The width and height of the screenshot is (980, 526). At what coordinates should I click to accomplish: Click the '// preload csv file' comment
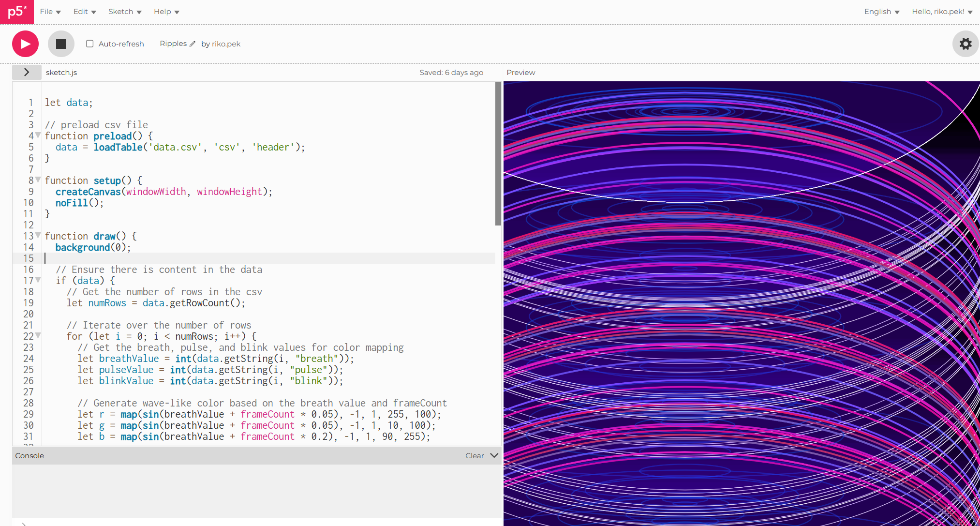pos(96,125)
